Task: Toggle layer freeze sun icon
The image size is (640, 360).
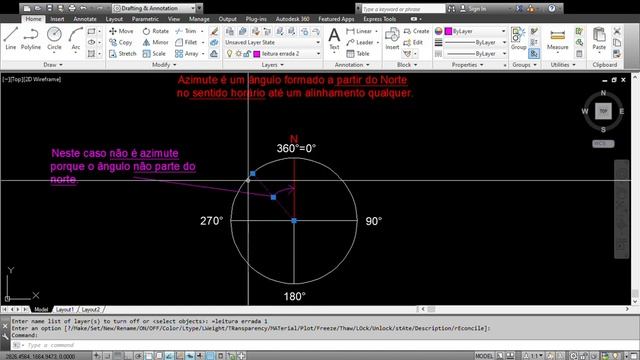Action: click(238, 53)
